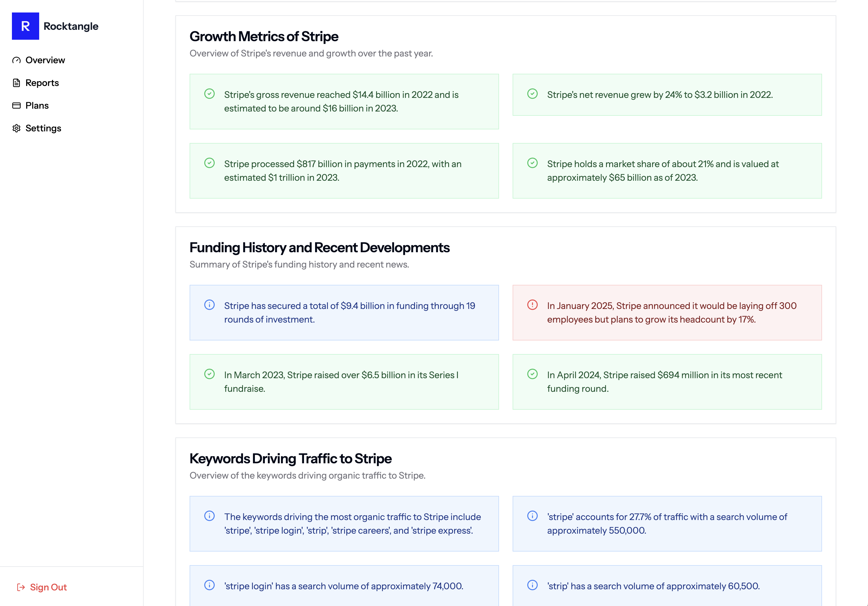Screen dimensions: 868x606
Task: Select the Series I fundraise card
Action: coord(344,382)
